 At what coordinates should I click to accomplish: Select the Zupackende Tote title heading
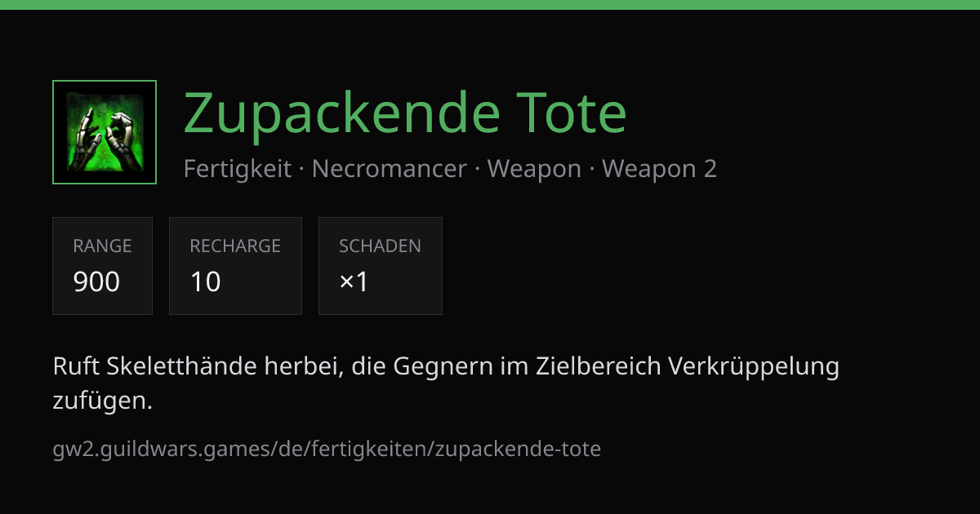(x=405, y=113)
